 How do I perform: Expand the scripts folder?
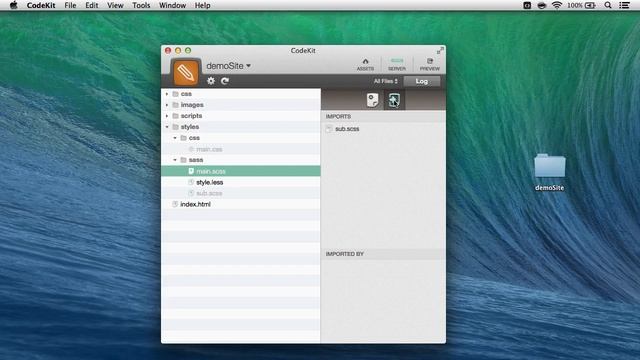pyautogui.click(x=167, y=116)
